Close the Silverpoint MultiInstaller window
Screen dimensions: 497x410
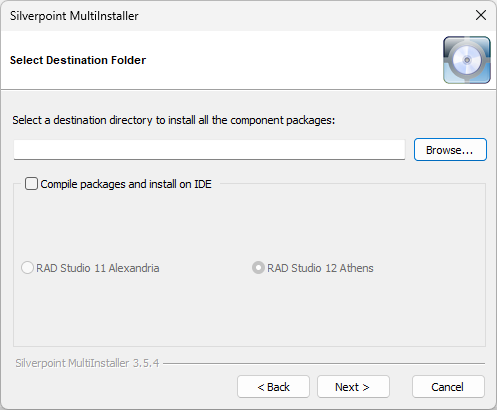tap(481, 15)
